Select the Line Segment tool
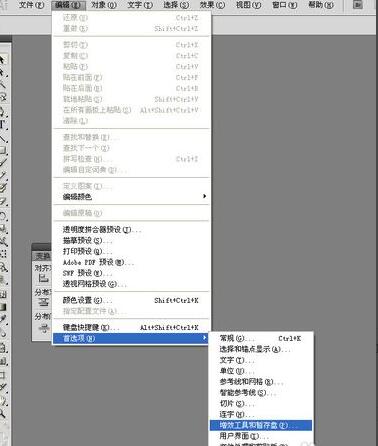Viewport: 378px width, 446px height. (x=3, y=138)
